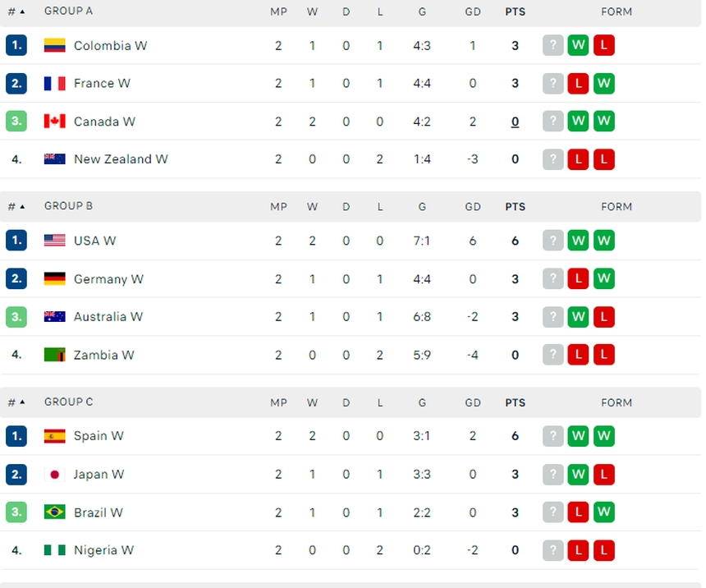Sort Group A by PTS header
Viewport: 706px width, 588px height.
pyautogui.click(x=515, y=12)
